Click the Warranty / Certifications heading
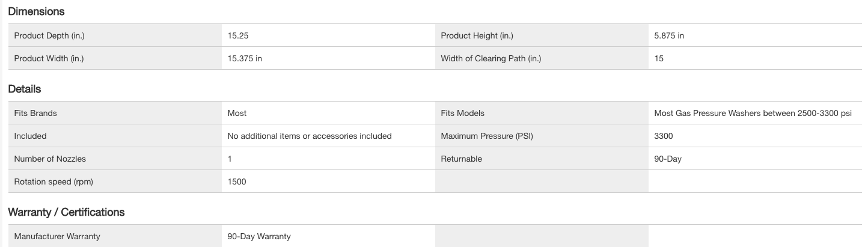 pos(66,212)
